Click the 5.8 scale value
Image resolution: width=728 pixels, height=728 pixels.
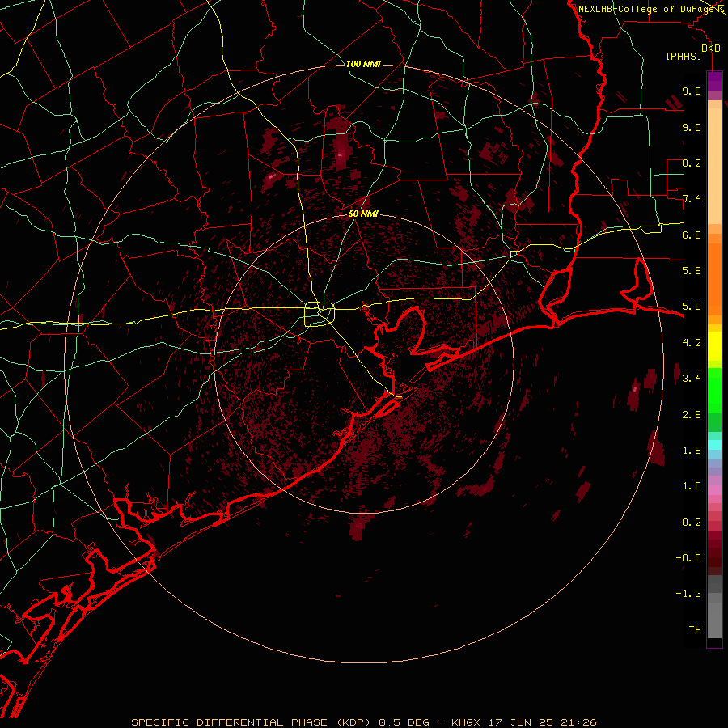[x=692, y=271]
